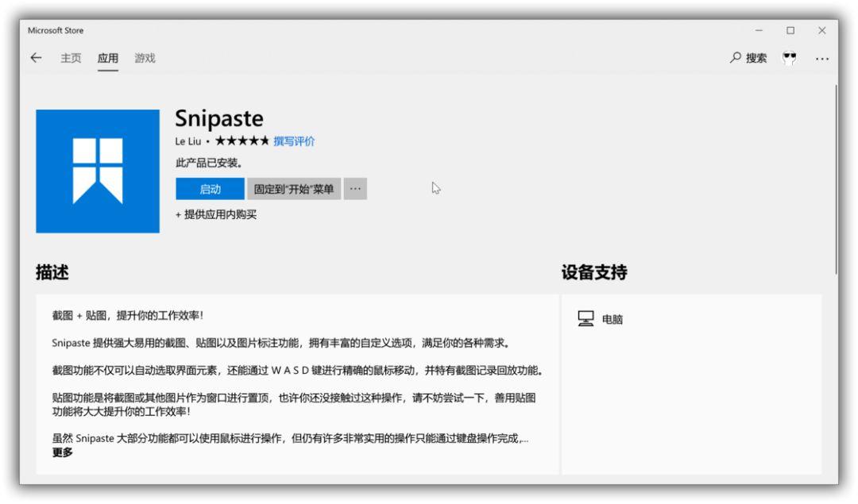Image resolution: width=858 pixels, height=504 pixels.
Task: Launch Snipaste with the 启动 button
Action: click(x=211, y=189)
